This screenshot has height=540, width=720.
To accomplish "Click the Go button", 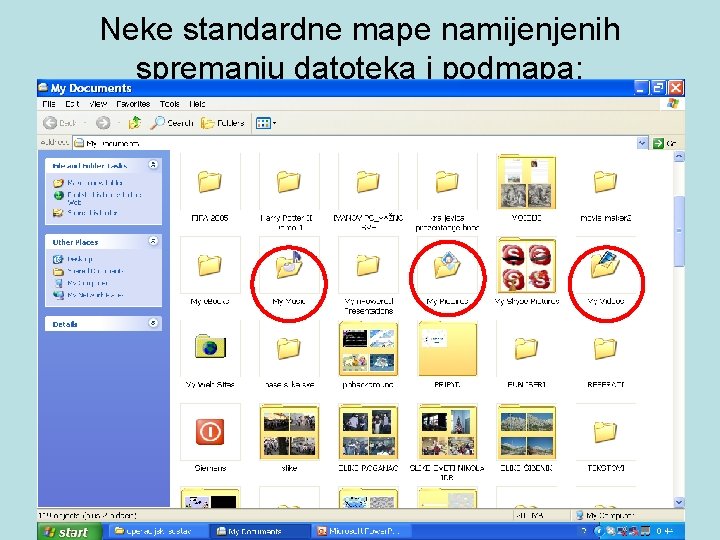I will (x=664, y=143).
